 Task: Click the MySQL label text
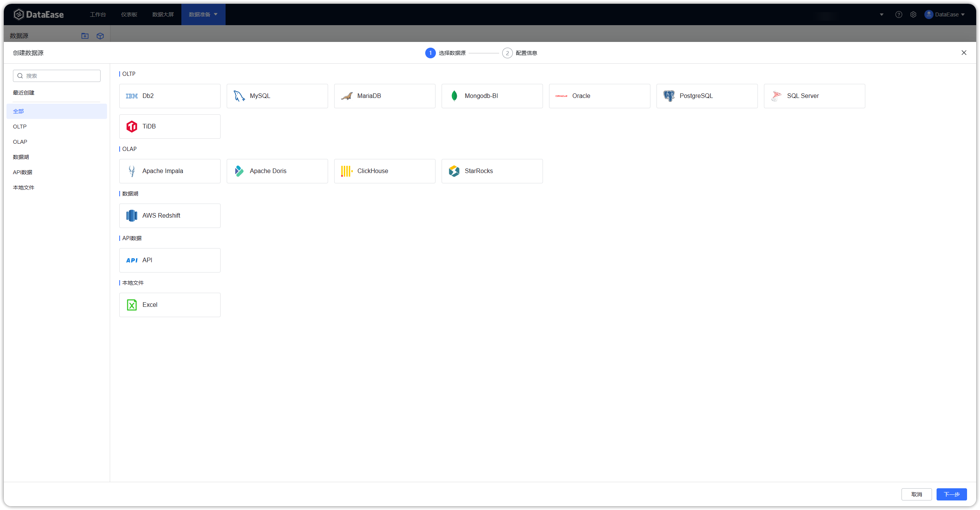[260, 96]
